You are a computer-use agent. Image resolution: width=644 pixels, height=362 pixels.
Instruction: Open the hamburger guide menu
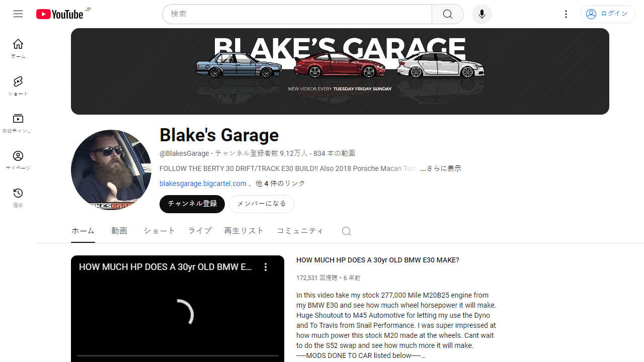[x=18, y=14]
